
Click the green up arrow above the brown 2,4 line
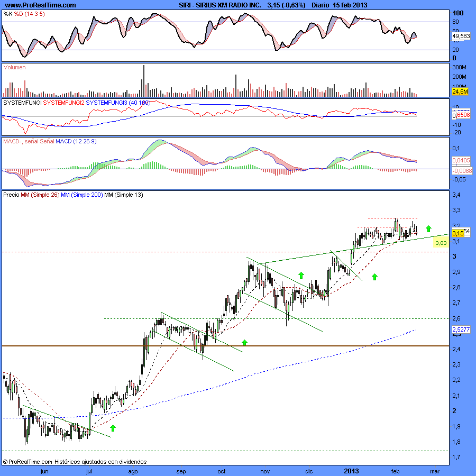click(244, 342)
